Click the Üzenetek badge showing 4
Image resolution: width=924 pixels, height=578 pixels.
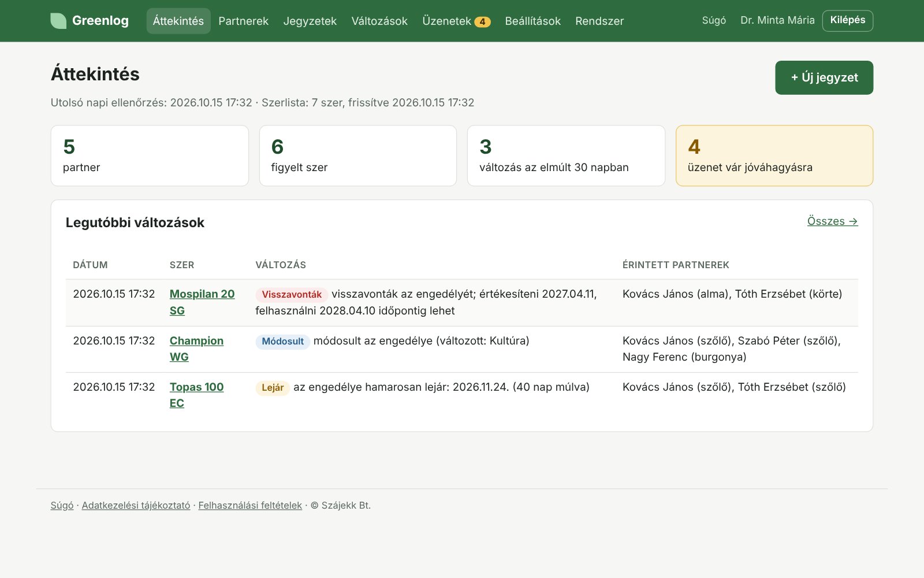point(482,22)
